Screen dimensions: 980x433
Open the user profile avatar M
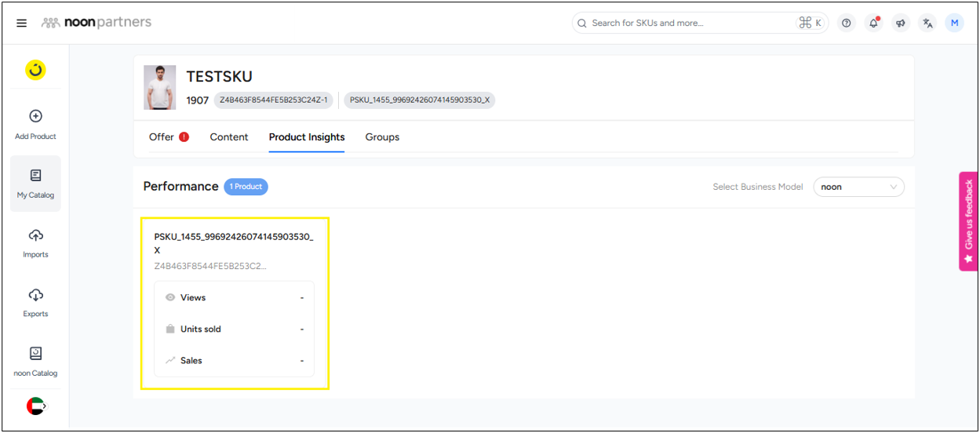click(x=954, y=23)
